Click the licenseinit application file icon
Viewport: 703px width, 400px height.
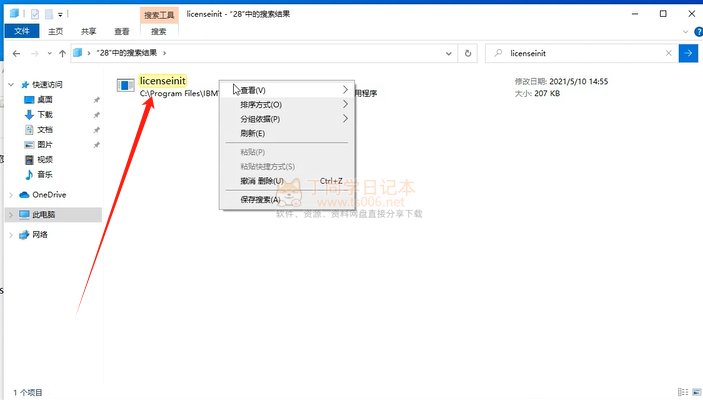pyautogui.click(x=125, y=86)
